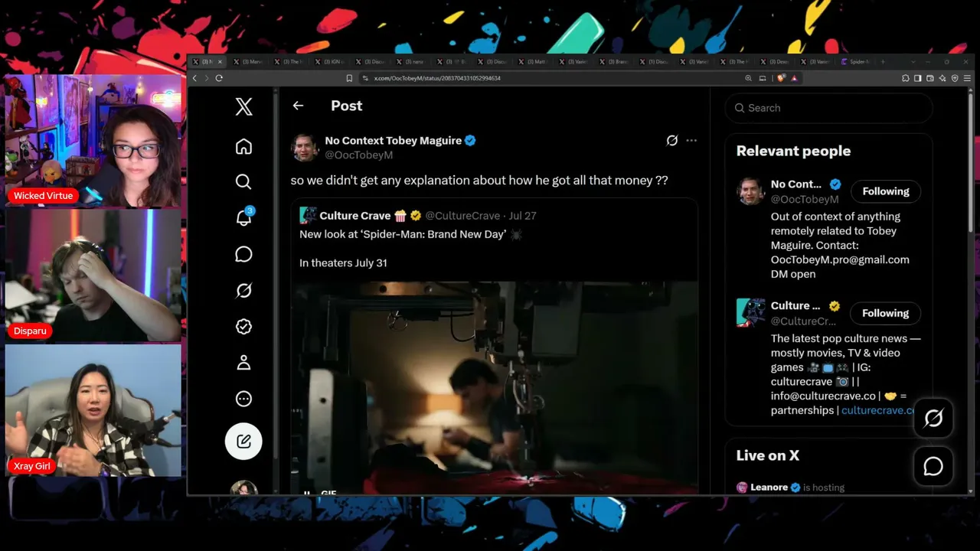Viewport: 980px width, 551px height.
Task: Open the zoom magnifier in the address bar
Action: click(x=748, y=78)
